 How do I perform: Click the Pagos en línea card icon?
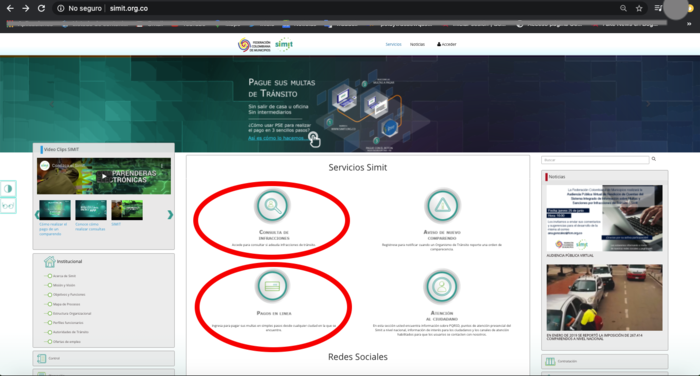click(x=272, y=286)
